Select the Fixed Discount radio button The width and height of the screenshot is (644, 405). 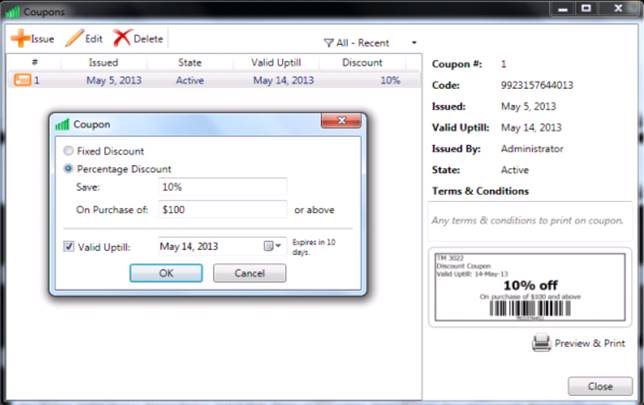click(x=68, y=151)
